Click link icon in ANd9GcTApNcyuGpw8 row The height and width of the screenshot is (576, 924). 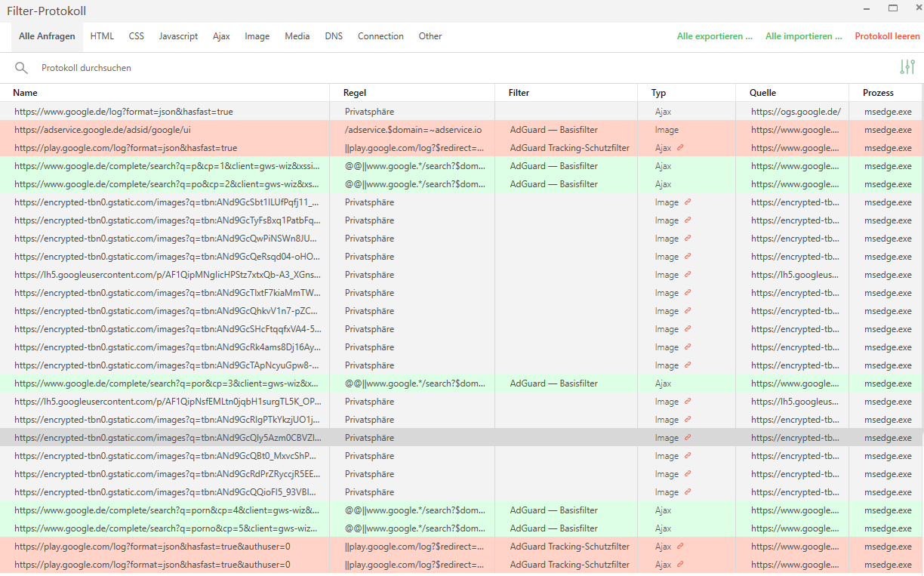click(688, 365)
